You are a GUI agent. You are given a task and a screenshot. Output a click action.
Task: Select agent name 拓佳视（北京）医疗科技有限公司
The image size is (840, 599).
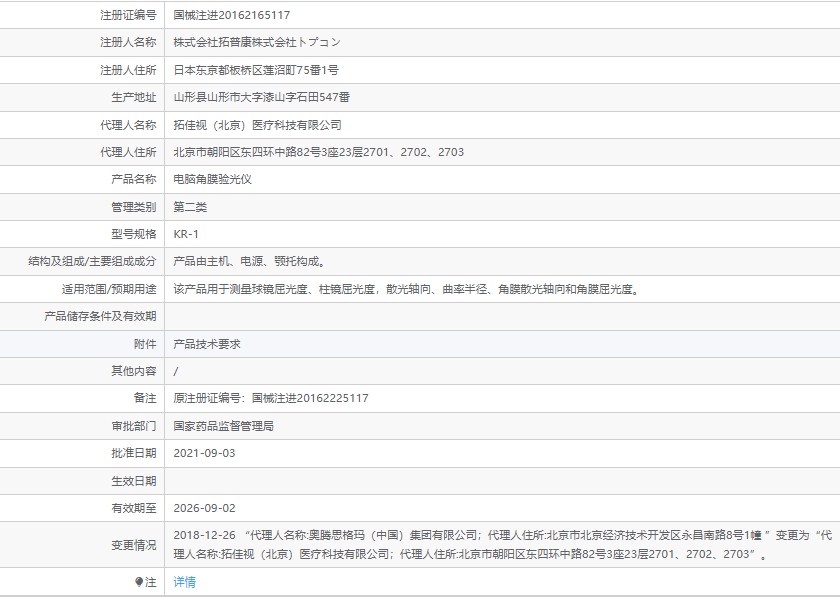pos(257,125)
